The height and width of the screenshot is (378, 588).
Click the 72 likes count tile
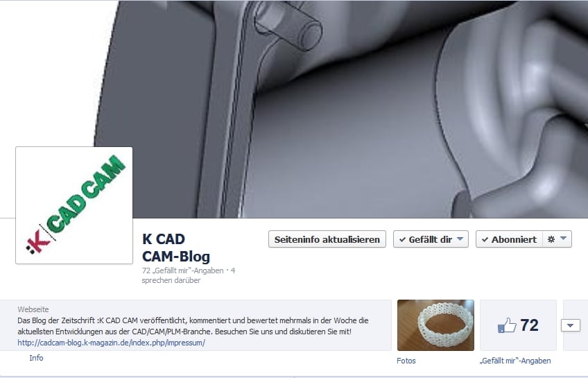click(x=518, y=325)
